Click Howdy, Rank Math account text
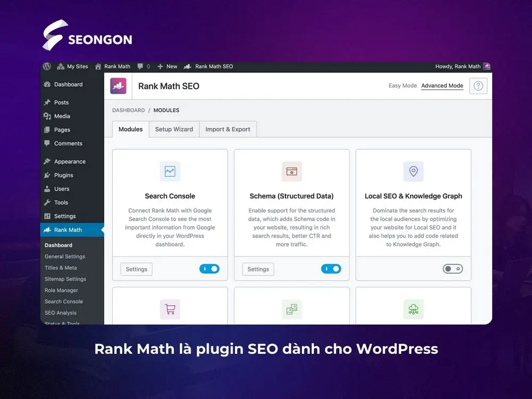532x399 pixels. click(x=458, y=66)
